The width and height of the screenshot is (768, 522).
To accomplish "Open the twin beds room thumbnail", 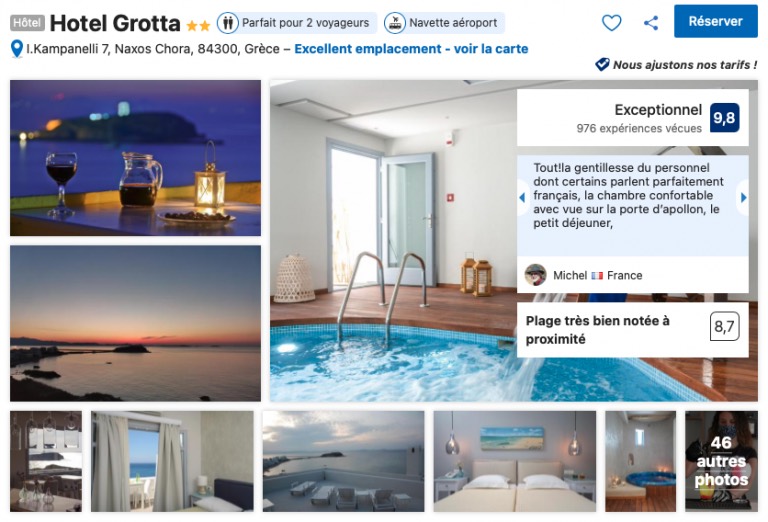I will click(x=515, y=461).
